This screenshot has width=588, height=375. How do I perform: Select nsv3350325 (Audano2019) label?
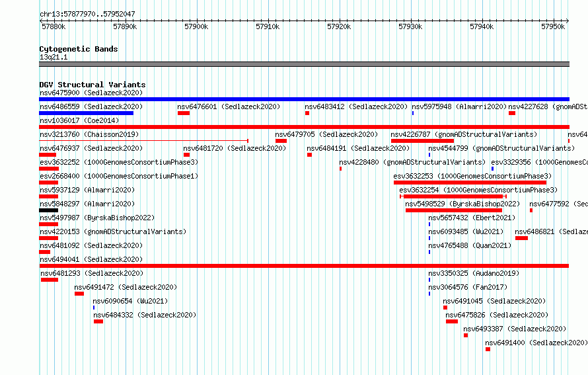(474, 273)
